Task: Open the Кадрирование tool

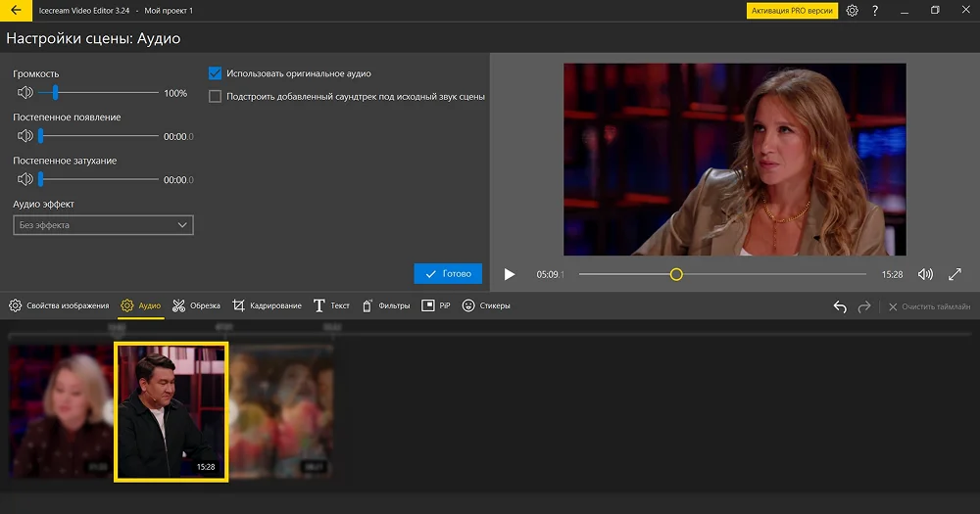Action: [x=267, y=305]
